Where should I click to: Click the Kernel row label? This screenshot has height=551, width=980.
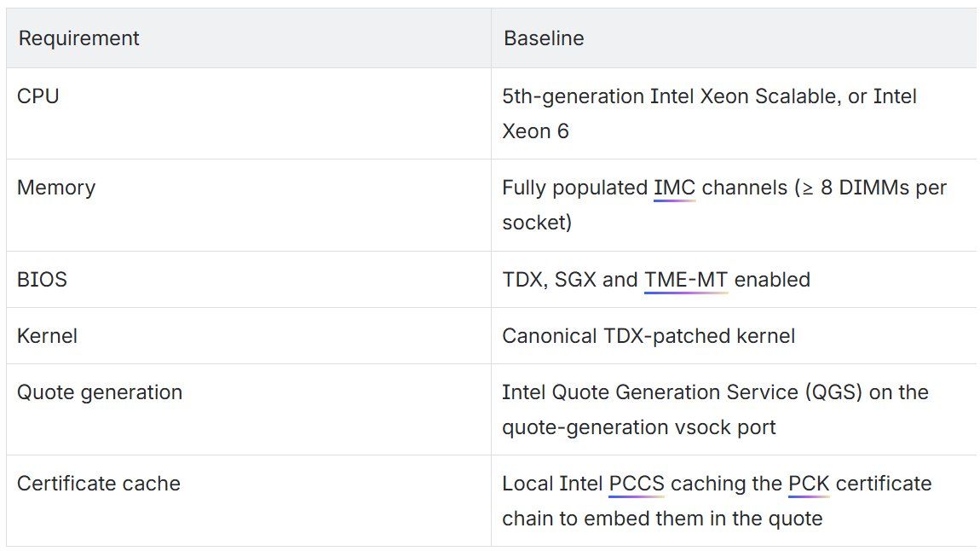click(47, 336)
